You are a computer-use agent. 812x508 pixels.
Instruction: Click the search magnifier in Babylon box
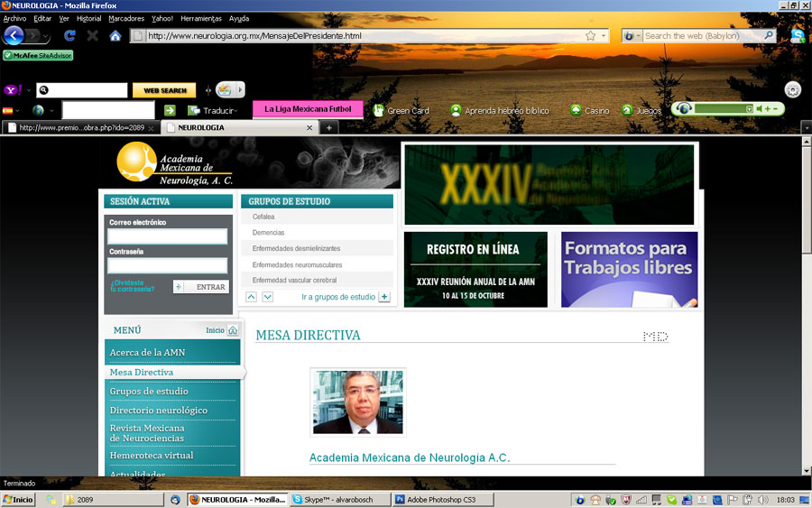[769, 36]
